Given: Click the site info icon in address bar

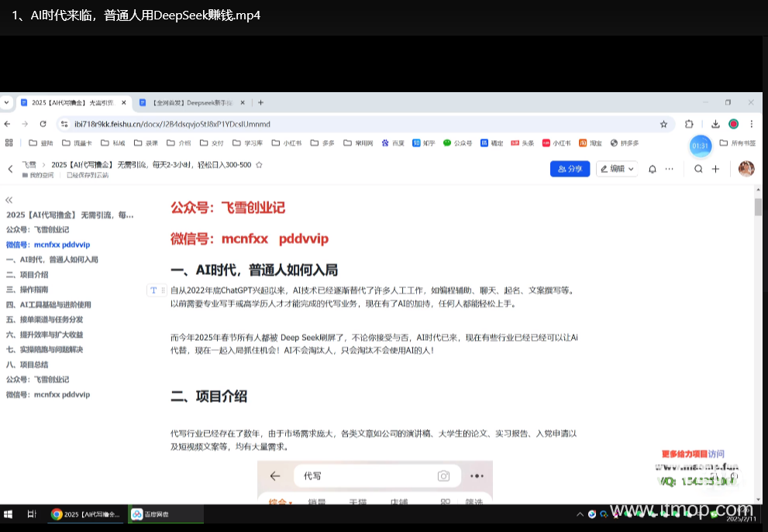Looking at the screenshot, I should pyautogui.click(x=64, y=125).
